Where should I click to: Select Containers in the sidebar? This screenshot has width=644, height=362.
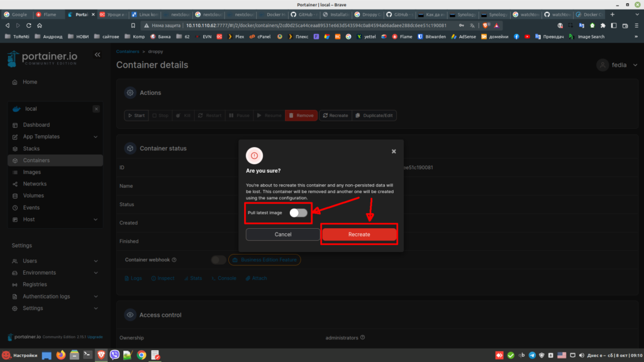click(x=55, y=160)
